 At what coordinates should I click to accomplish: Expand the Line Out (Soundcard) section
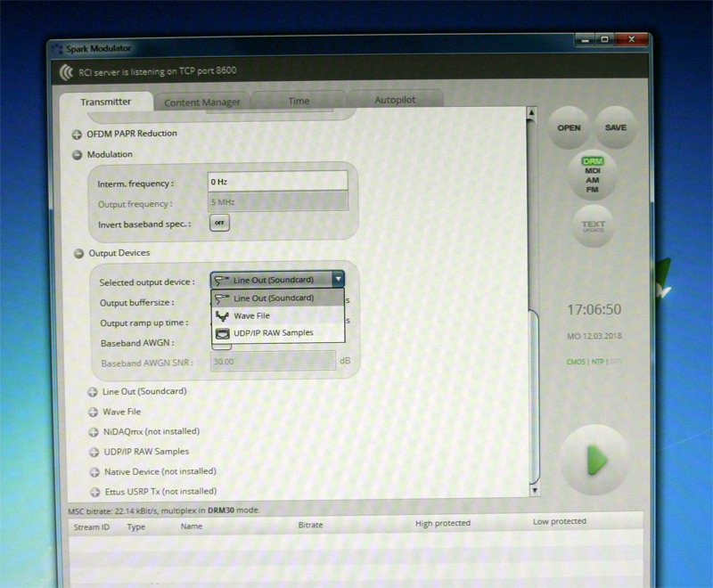(x=94, y=392)
